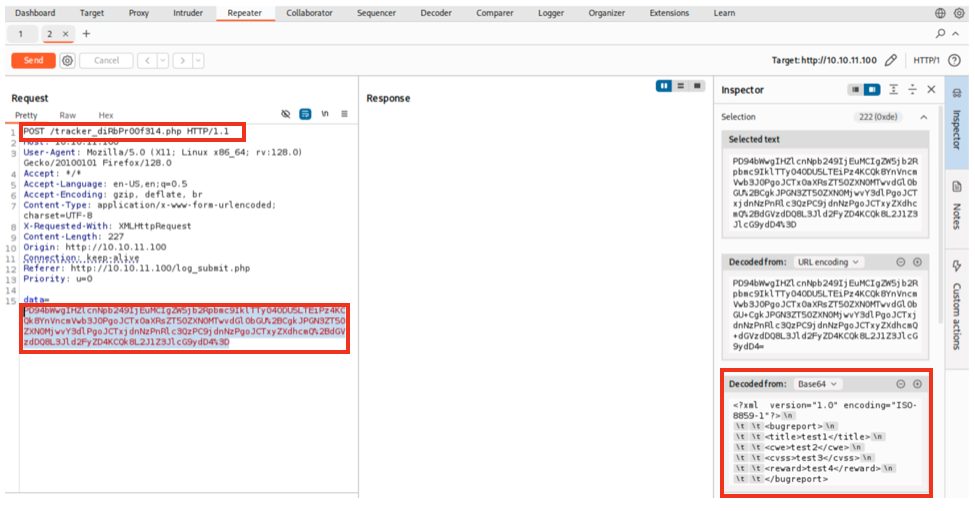
Task: Switch Request view to Pretty
Action: pyautogui.click(x=26, y=115)
